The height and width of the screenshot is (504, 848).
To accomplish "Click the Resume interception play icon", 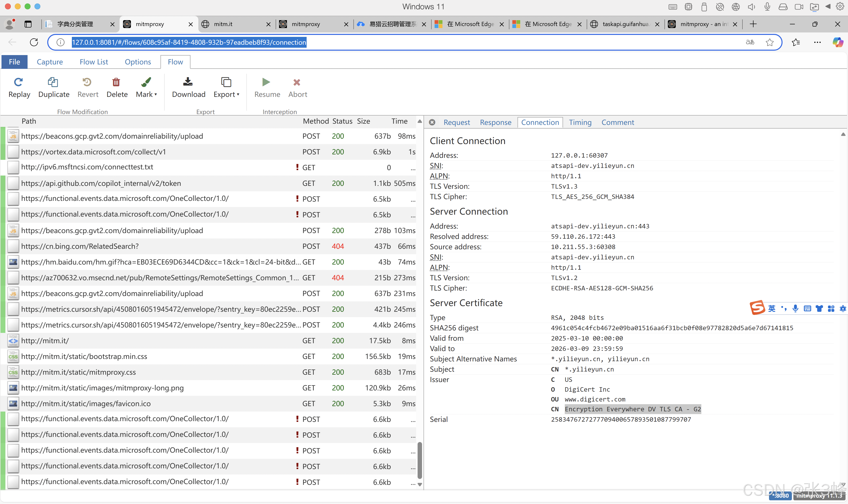I will pos(266,82).
